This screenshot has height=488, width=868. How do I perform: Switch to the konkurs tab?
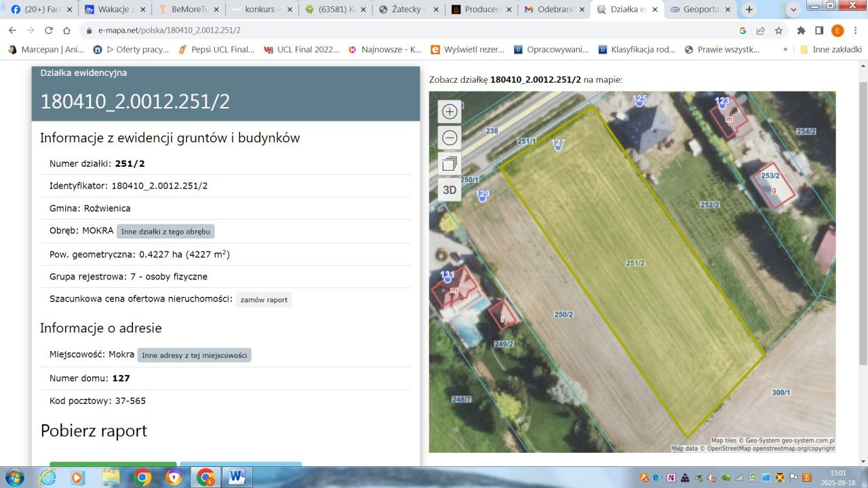click(x=261, y=9)
